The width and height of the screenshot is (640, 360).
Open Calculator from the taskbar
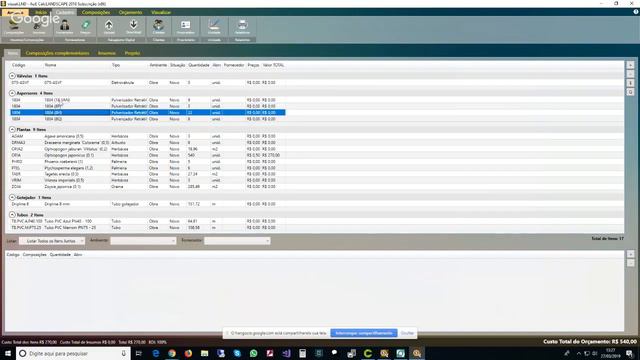point(302,353)
